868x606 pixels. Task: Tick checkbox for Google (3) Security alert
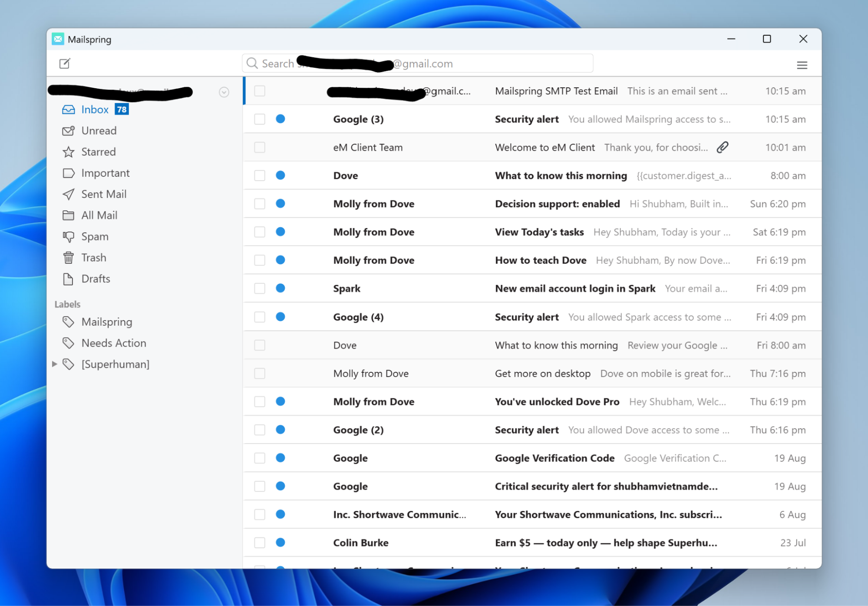(260, 119)
